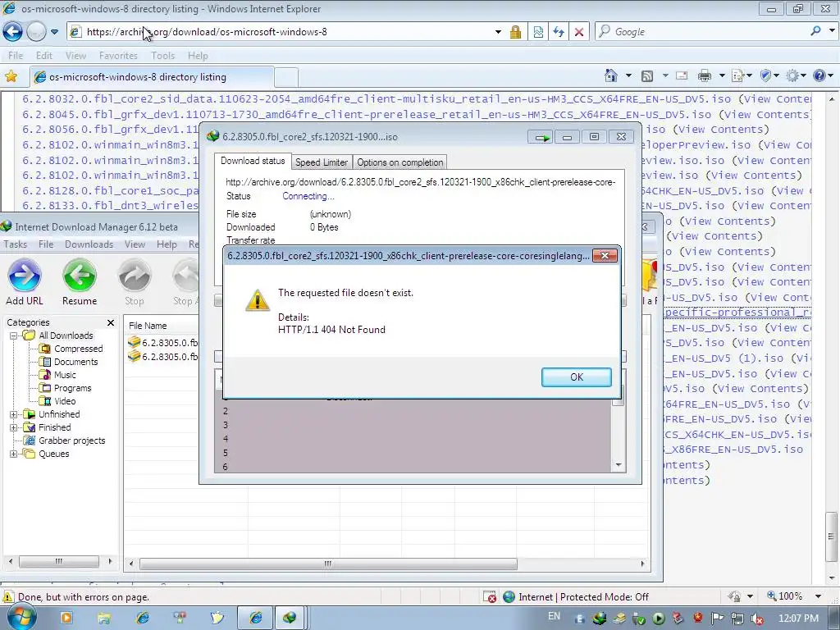Open the 6.2.8045.0 fbl_grfx_dev1 iso link
The image size is (840, 630).
[x=367, y=115]
